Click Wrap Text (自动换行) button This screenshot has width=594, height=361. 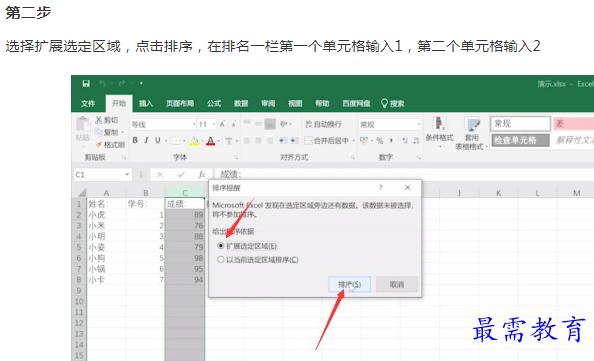tap(323, 124)
